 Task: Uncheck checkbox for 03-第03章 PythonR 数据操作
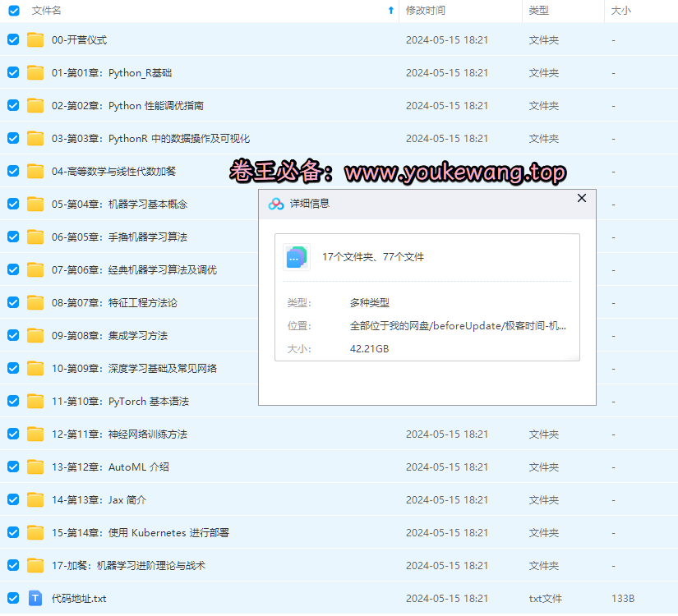tap(13, 138)
